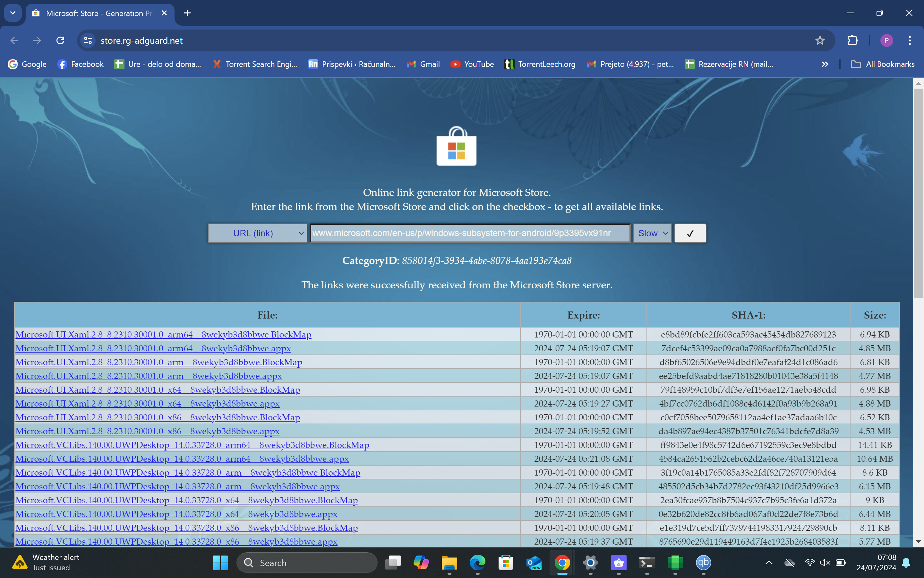Download Microsoft.UI.Xaml.2.8 x86 BlockMap link

tap(158, 417)
